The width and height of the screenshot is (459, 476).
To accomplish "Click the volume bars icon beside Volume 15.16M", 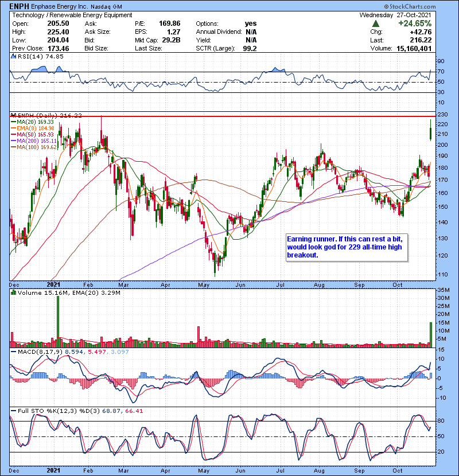I will pyautogui.click(x=14, y=292).
